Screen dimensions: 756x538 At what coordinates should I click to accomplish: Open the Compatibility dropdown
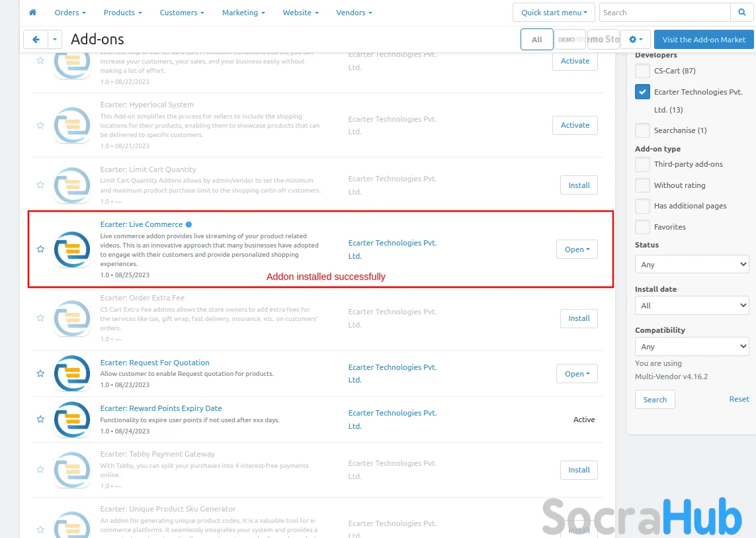(691, 347)
